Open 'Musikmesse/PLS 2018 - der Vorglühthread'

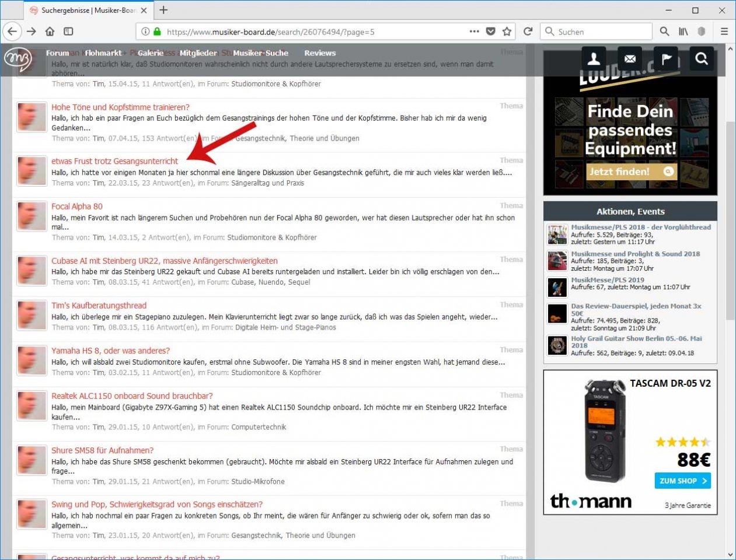pyautogui.click(x=641, y=228)
